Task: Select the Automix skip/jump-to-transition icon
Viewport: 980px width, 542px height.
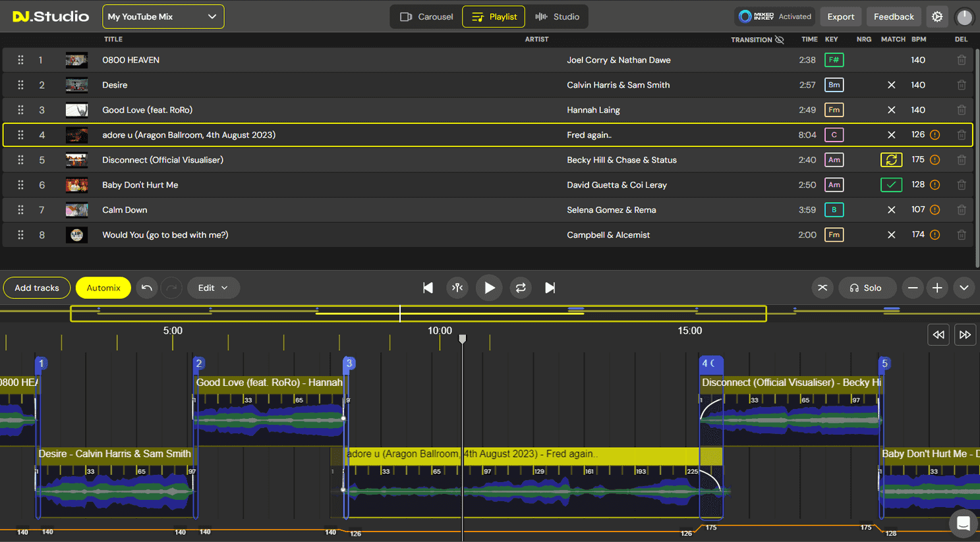Action: (x=457, y=288)
